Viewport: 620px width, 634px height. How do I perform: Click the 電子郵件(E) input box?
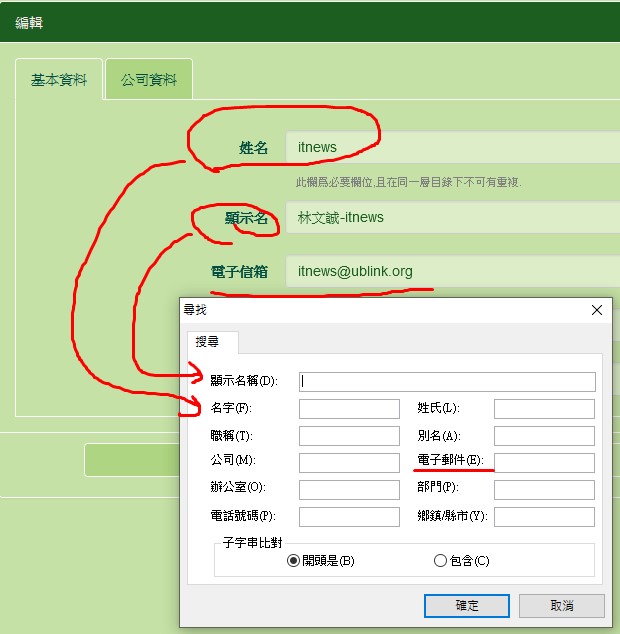[544, 462]
